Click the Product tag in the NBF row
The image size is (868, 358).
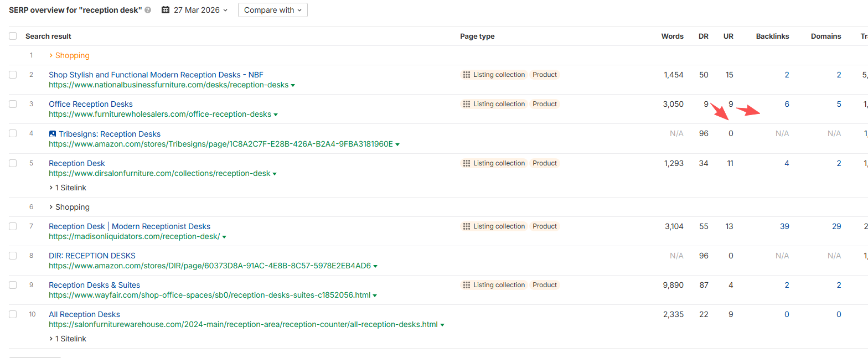point(545,75)
